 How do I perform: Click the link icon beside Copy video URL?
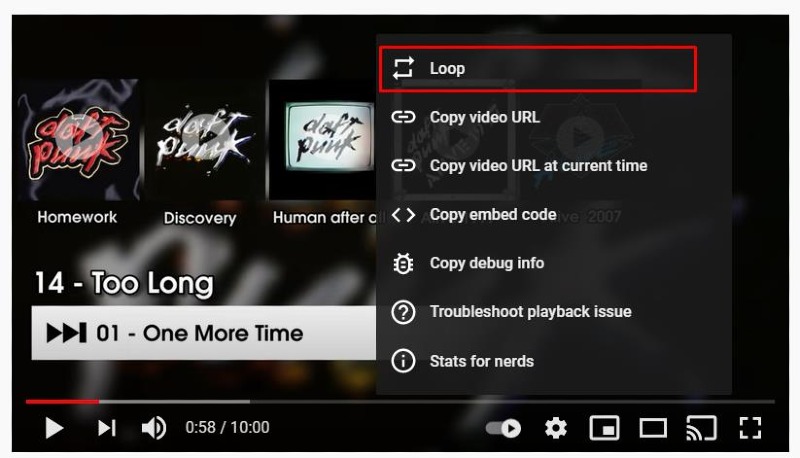pyautogui.click(x=403, y=117)
